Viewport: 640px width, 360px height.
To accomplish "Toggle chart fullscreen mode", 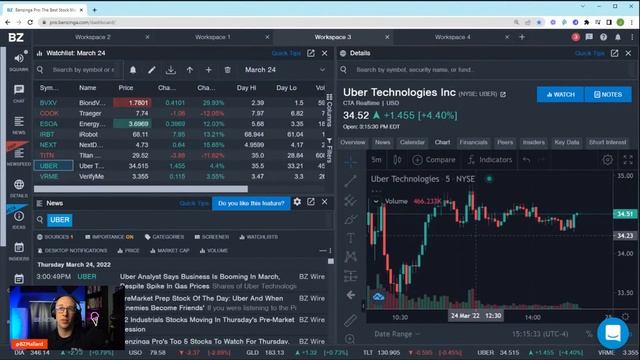I will pos(628,160).
